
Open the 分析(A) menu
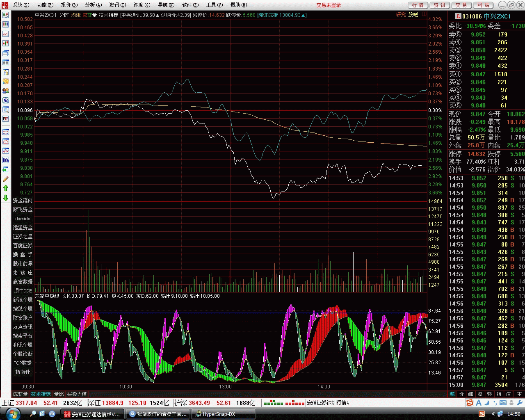point(94,5)
